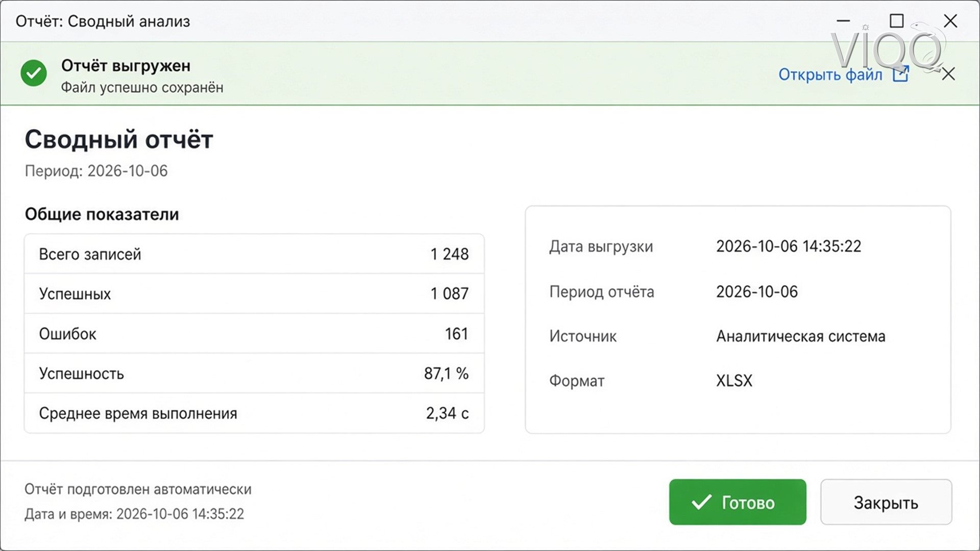Select the Дата выгрузки label
Viewport: 980px width, 551px height.
(x=601, y=246)
